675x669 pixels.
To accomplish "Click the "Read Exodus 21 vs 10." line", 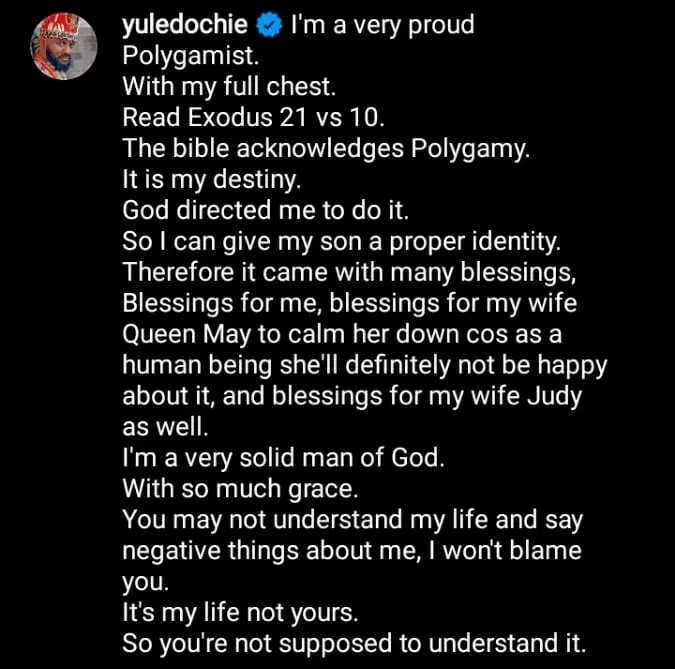I will 253,118.
